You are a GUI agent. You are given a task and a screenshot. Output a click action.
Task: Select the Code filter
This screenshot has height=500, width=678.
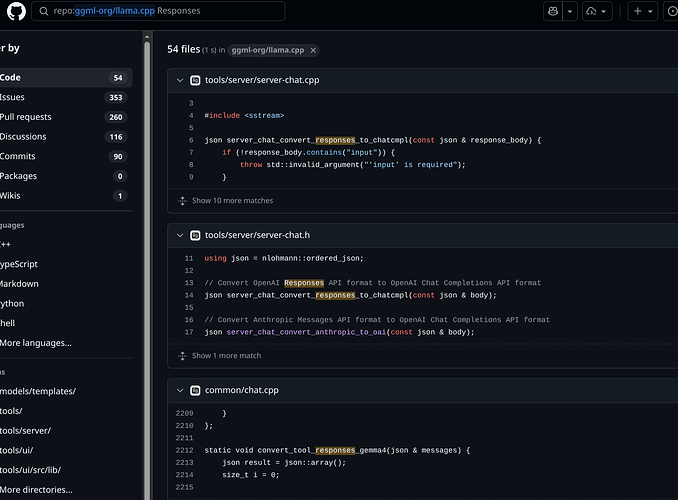pyautogui.click(x=65, y=77)
